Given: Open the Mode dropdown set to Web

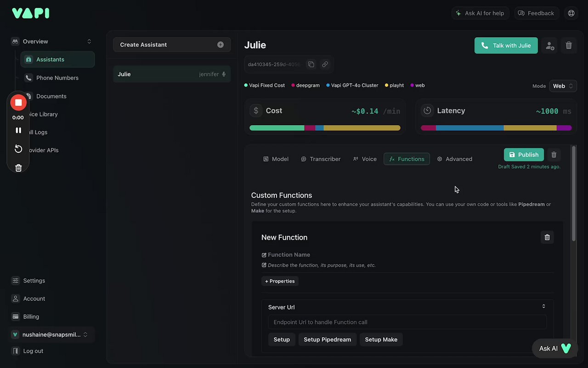Looking at the screenshot, I should point(563,86).
